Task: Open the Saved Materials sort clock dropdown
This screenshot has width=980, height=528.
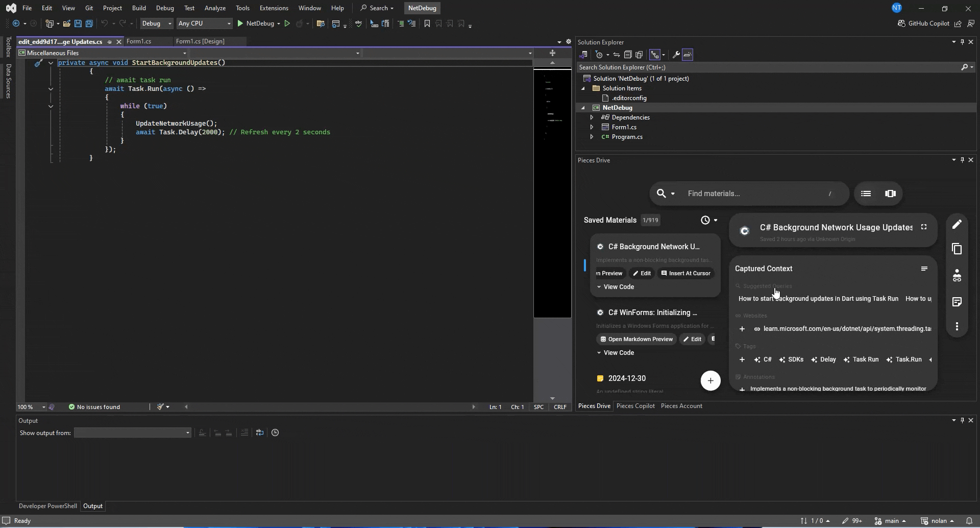Action: pos(709,220)
